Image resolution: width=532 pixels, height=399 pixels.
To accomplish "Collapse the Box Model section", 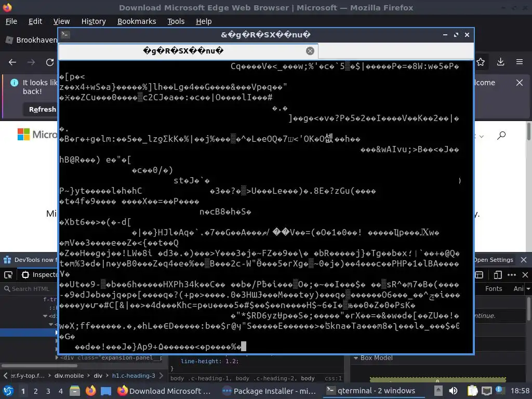I will [356, 358].
